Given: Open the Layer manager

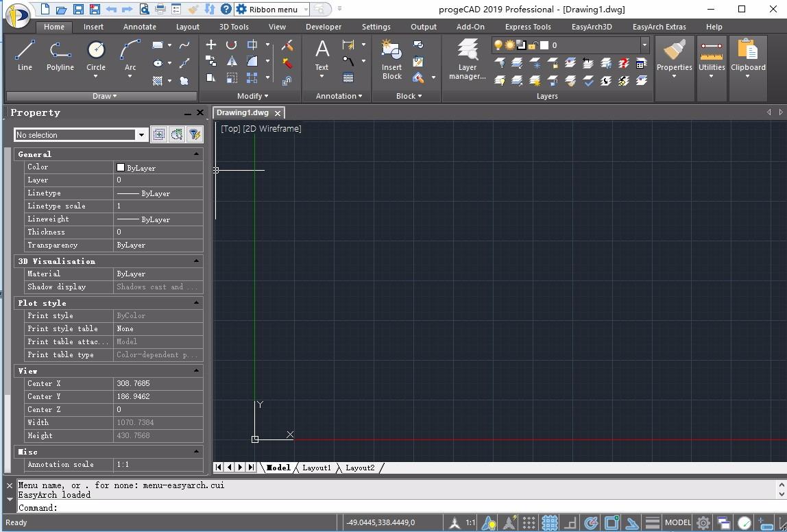Looking at the screenshot, I should [x=468, y=59].
